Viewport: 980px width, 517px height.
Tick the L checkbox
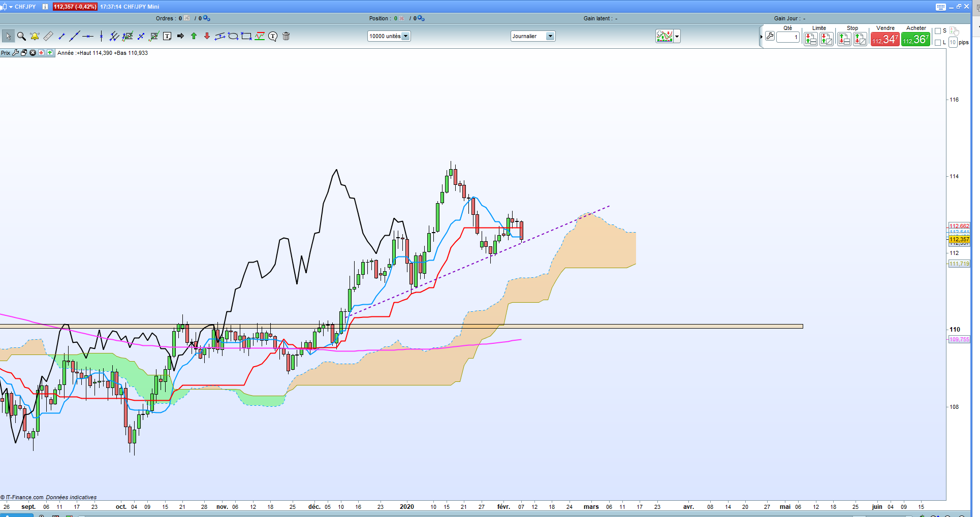(x=938, y=43)
